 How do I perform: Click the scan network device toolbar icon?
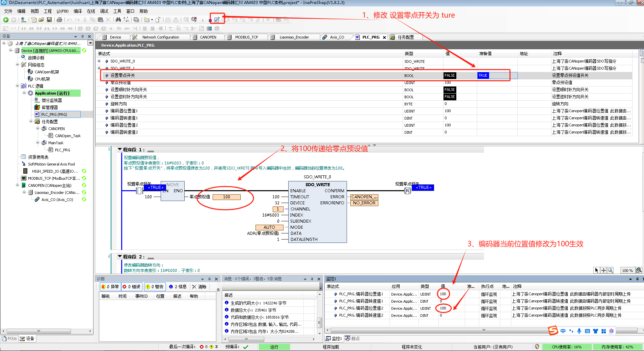point(23,20)
